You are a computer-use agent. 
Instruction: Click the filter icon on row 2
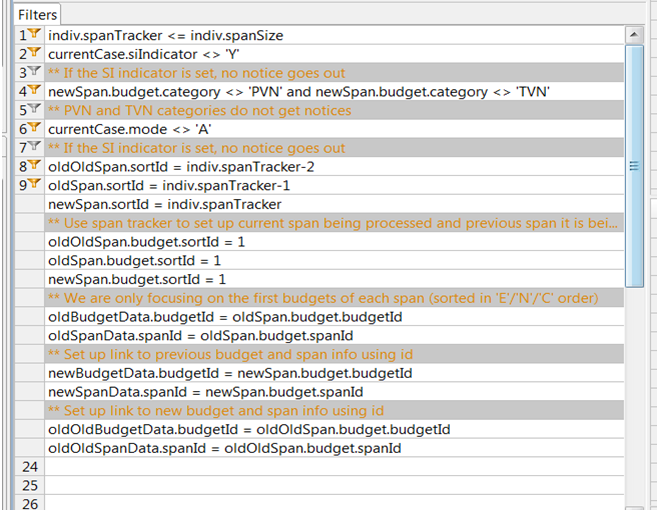[35, 52]
